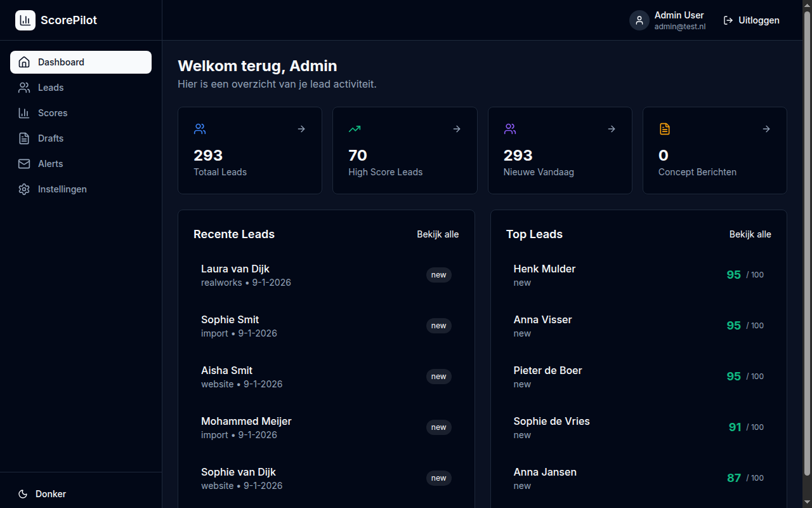Open top lead Sophie de Vries
This screenshot has height=508, width=812.
639,427
